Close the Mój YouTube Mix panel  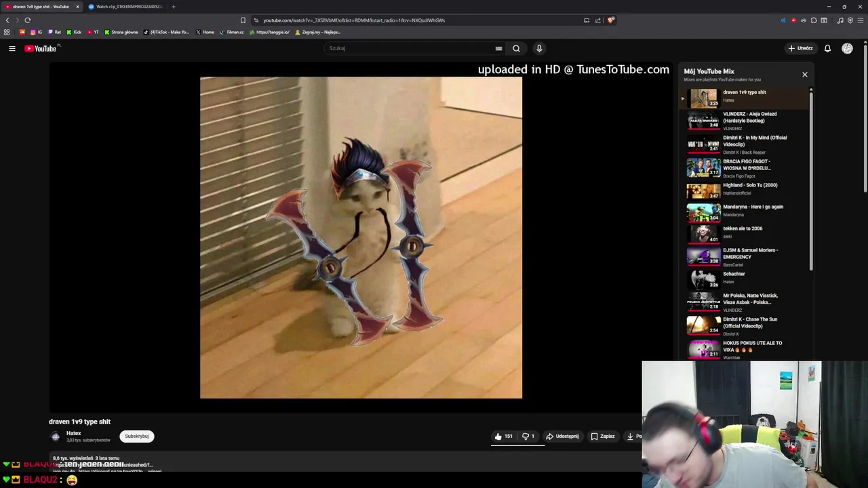pyautogui.click(x=805, y=75)
